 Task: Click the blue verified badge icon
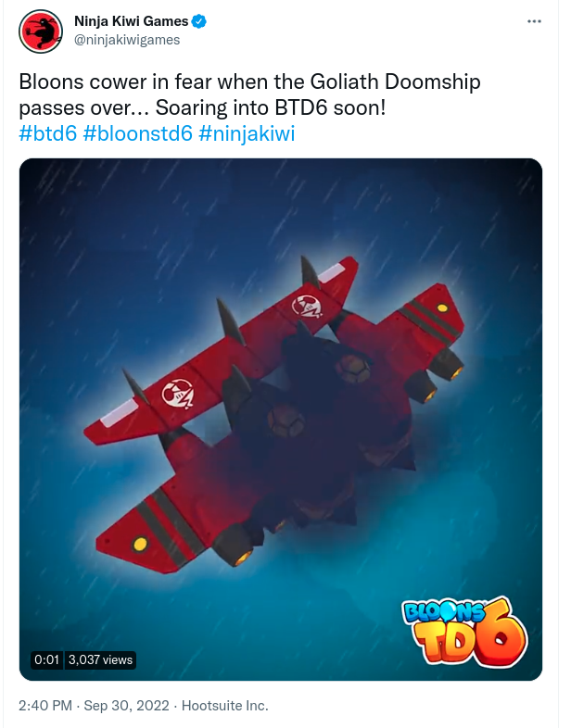pyautogui.click(x=199, y=21)
